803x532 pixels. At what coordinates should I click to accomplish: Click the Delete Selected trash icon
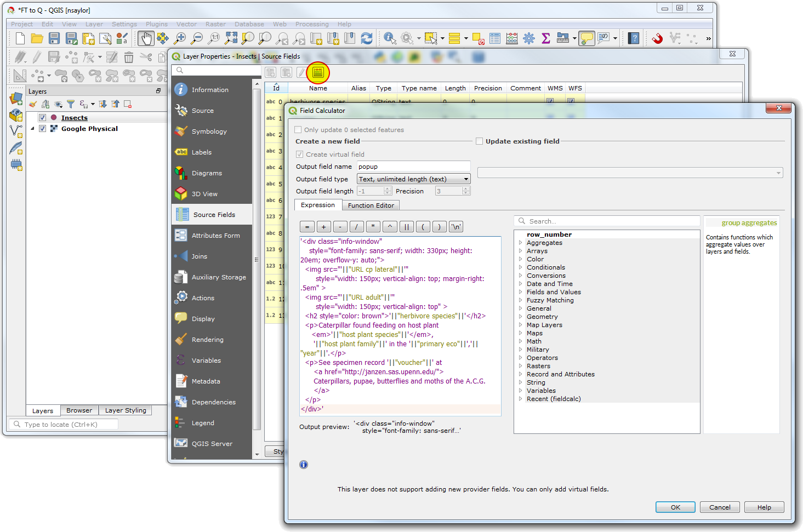[x=129, y=57]
